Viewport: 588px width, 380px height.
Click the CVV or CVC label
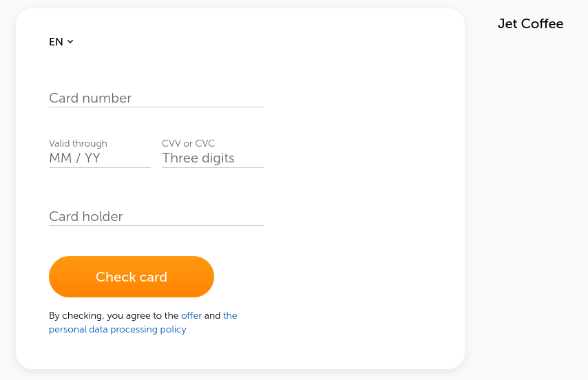point(188,144)
